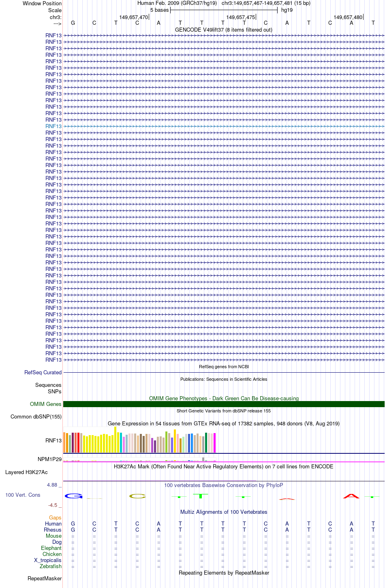The image size is (385, 588).
Task: Click the 'OMIM Genes' track label
Action: [x=46, y=404]
